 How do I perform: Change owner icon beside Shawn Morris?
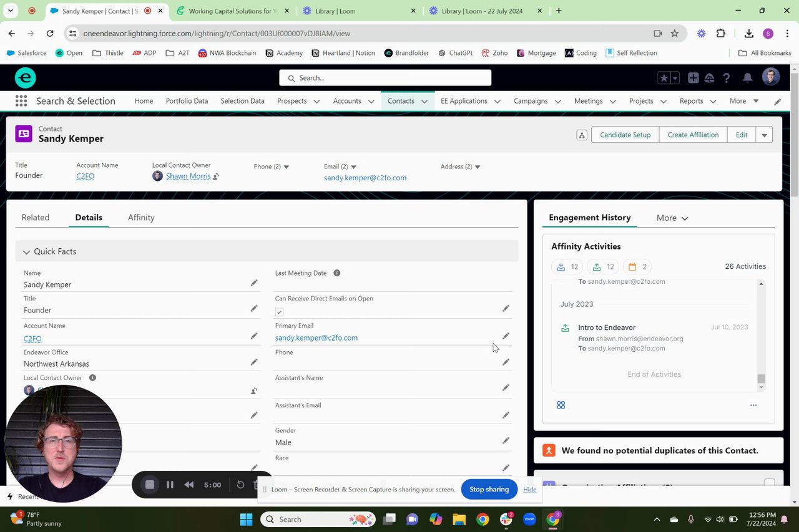[216, 177]
